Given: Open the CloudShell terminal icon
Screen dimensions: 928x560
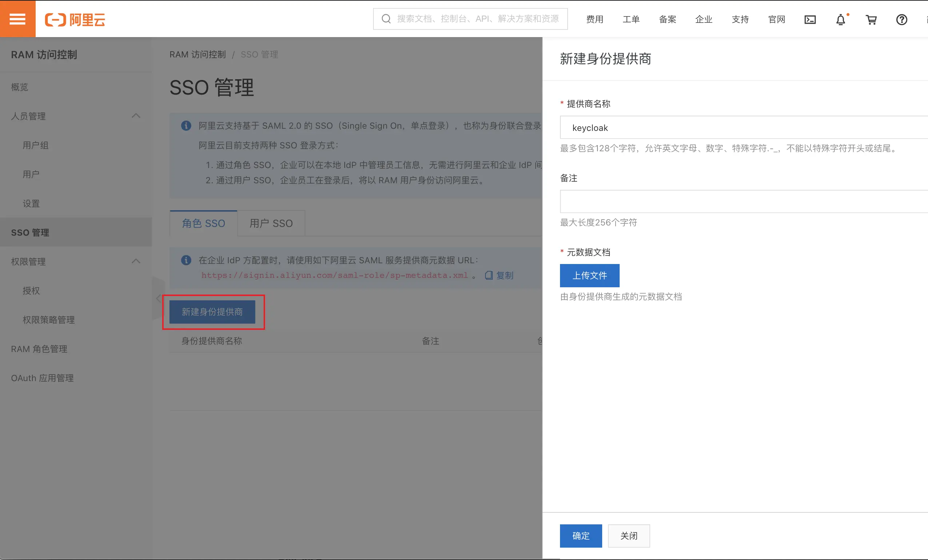Looking at the screenshot, I should tap(810, 19).
